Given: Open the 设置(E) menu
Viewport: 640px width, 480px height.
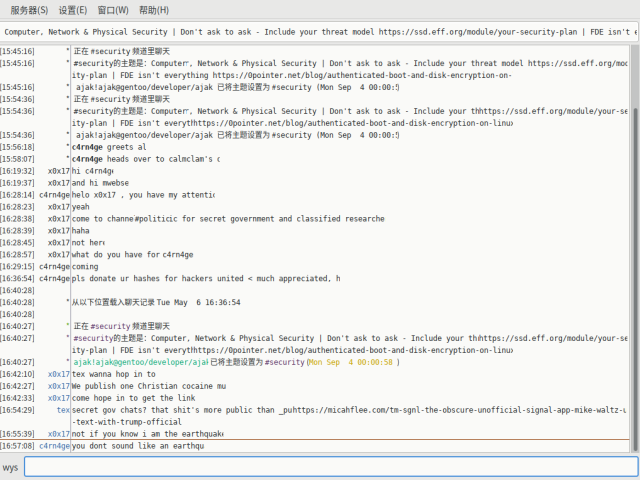Looking at the screenshot, I should pos(73,10).
